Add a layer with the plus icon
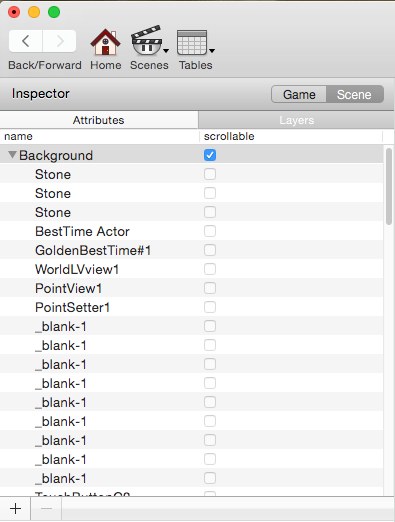Viewport: 395px width, 522px height. click(x=15, y=509)
